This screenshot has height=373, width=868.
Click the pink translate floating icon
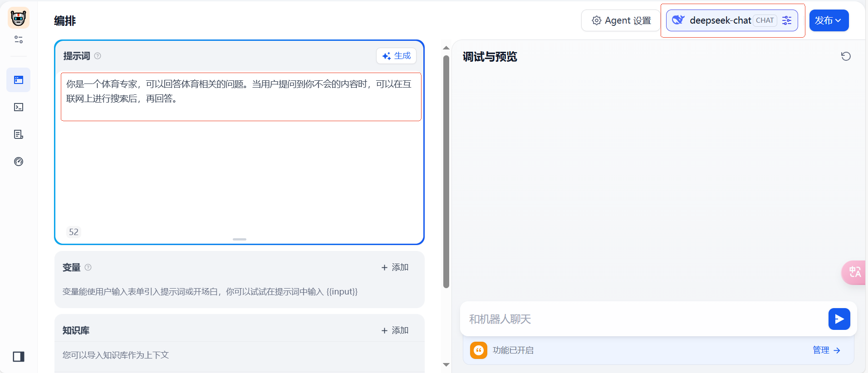[x=854, y=272]
